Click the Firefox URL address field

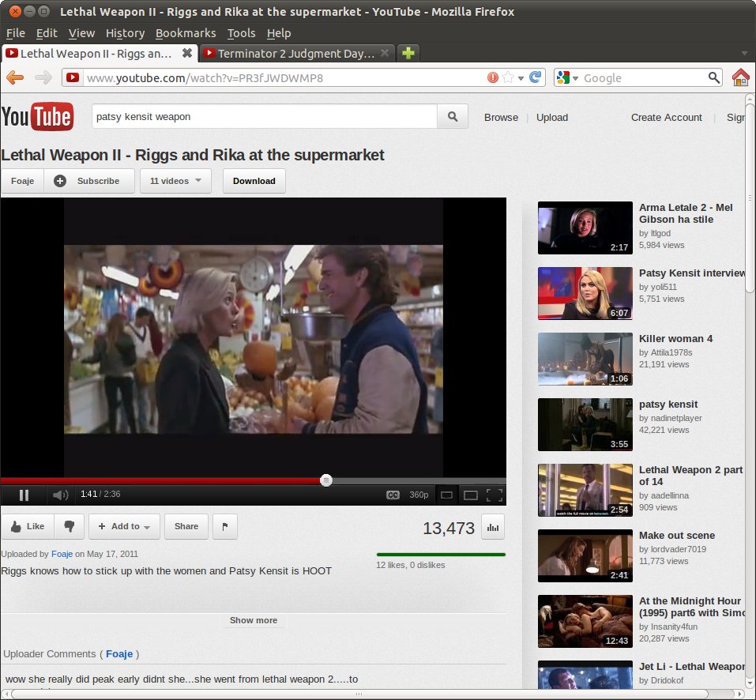click(x=284, y=78)
